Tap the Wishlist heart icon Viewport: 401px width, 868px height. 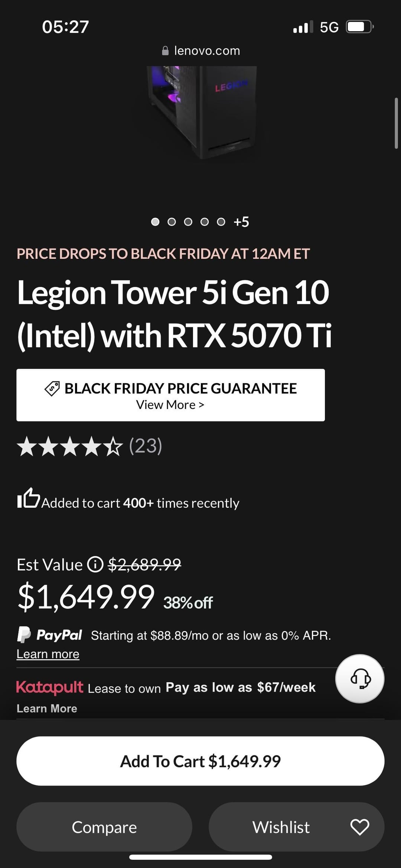coord(359,827)
